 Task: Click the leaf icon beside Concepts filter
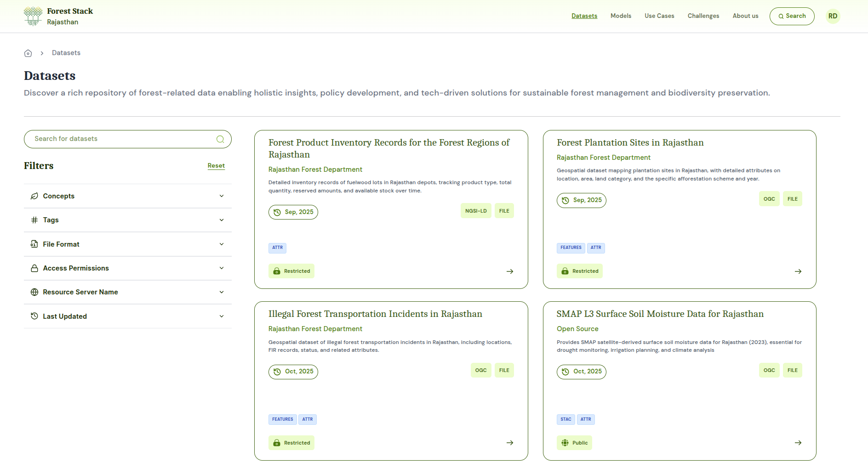34,196
